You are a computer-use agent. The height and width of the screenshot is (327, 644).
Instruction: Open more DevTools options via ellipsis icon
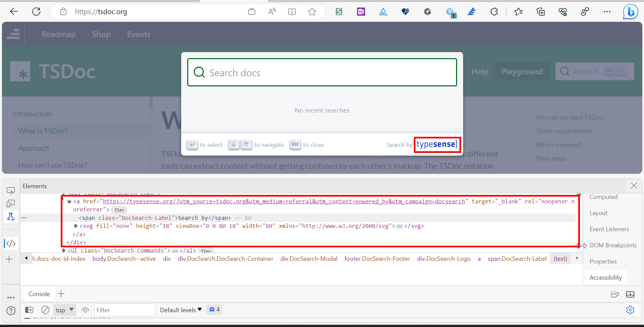(10, 297)
